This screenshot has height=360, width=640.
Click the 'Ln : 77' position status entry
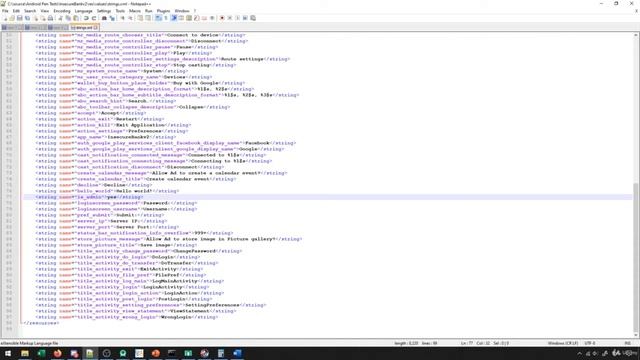[x=467, y=343]
